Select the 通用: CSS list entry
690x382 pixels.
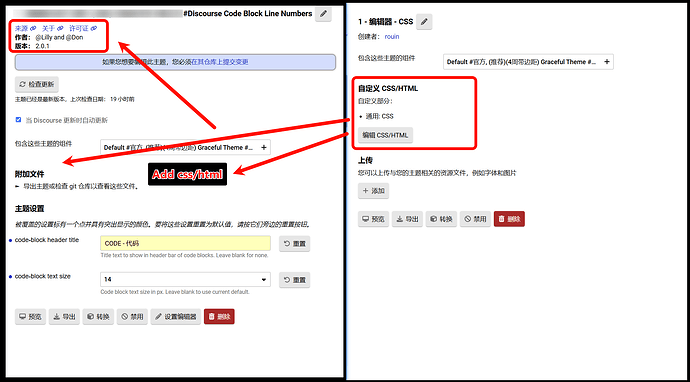(379, 116)
